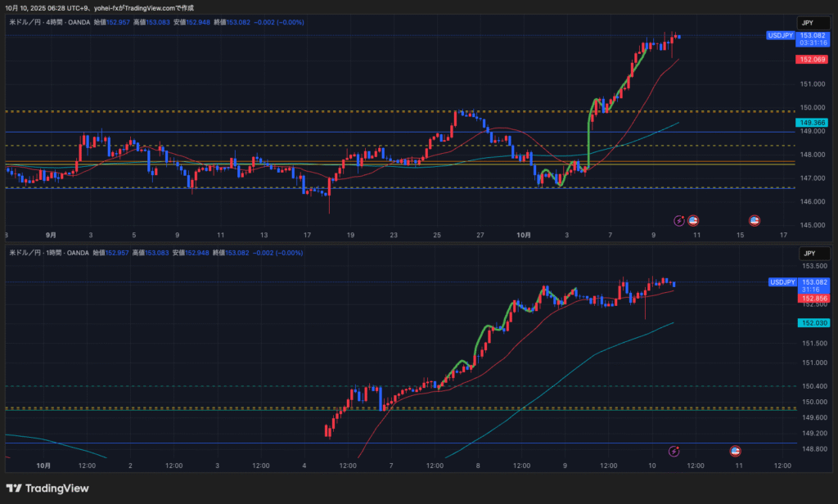Click the USDJPY label on the lower chart
838x504 pixels.
tap(782, 282)
